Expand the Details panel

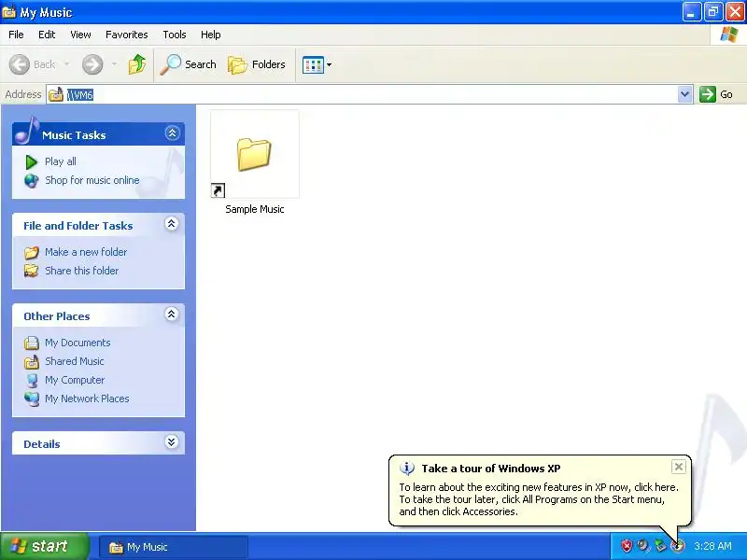point(172,441)
